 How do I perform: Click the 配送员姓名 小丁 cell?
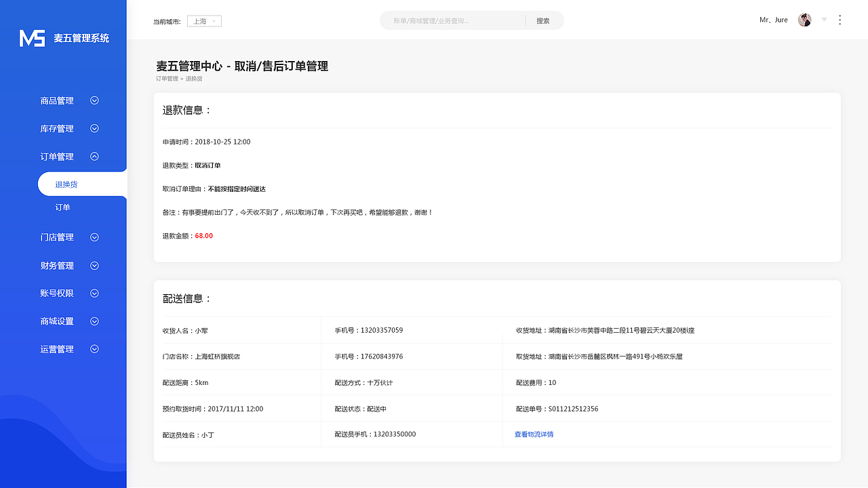click(x=188, y=434)
